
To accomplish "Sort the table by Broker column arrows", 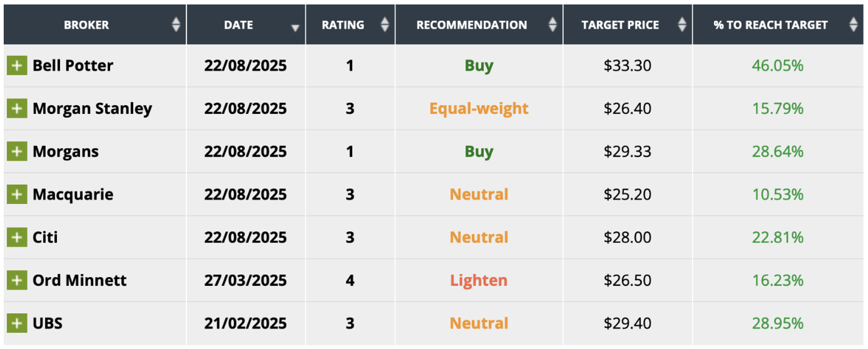I will point(176,25).
